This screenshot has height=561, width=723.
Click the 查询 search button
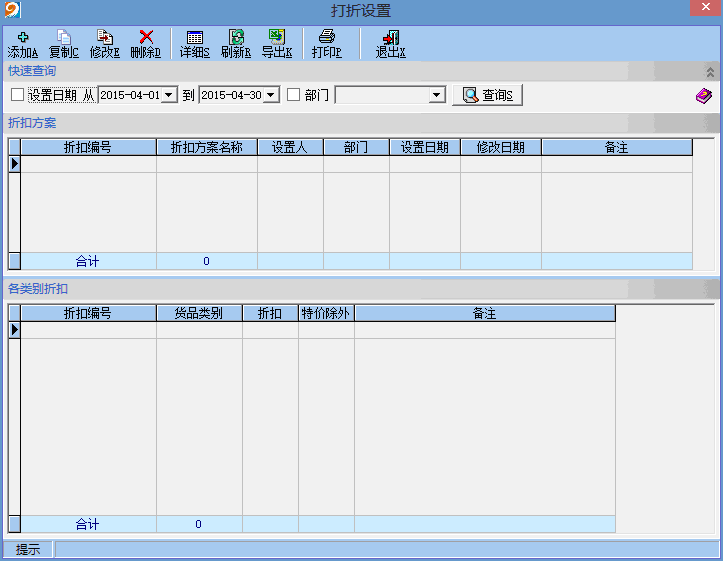pyautogui.click(x=488, y=95)
